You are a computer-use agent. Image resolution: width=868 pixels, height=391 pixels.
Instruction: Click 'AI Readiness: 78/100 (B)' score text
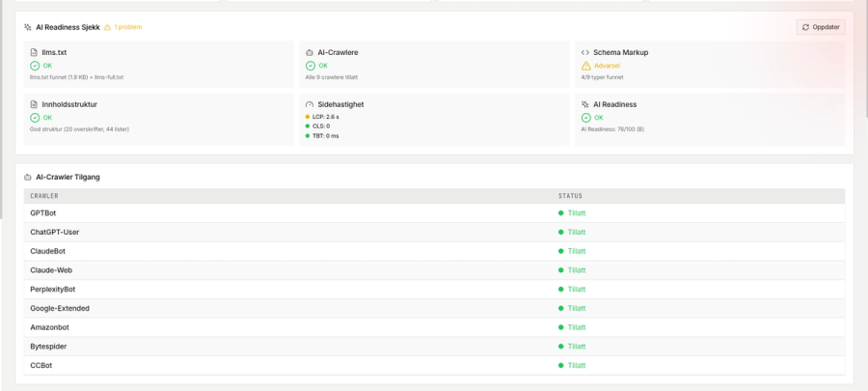click(612, 129)
